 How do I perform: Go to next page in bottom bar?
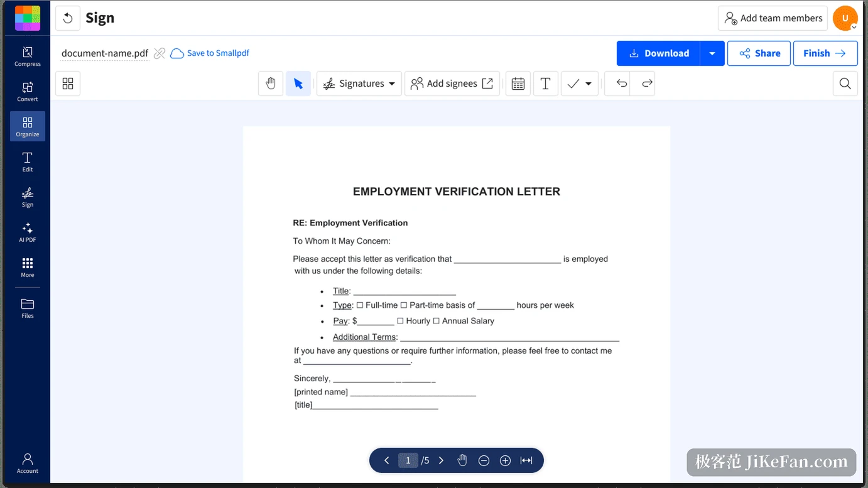(441, 460)
